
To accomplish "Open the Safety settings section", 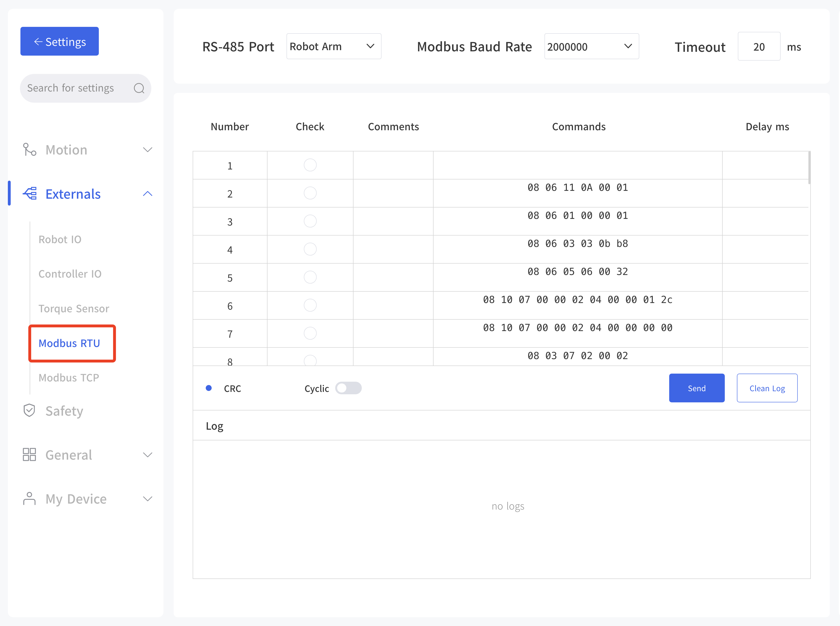I will tap(64, 411).
